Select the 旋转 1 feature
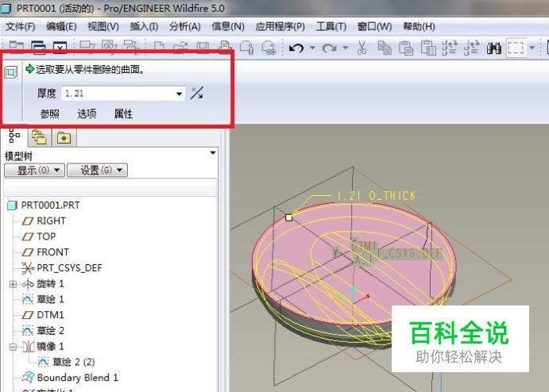The width and height of the screenshot is (549, 392). (50, 283)
